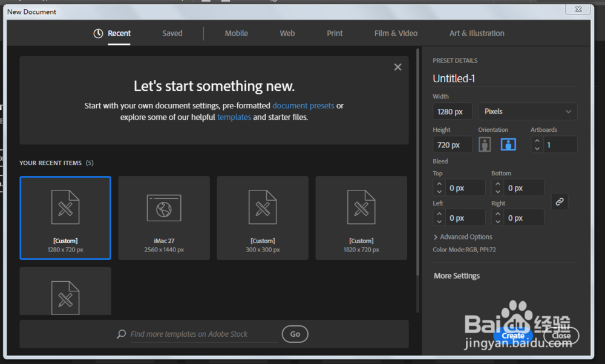Open the Mobile presets tab
605x364 pixels.
click(x=236, y=33)
